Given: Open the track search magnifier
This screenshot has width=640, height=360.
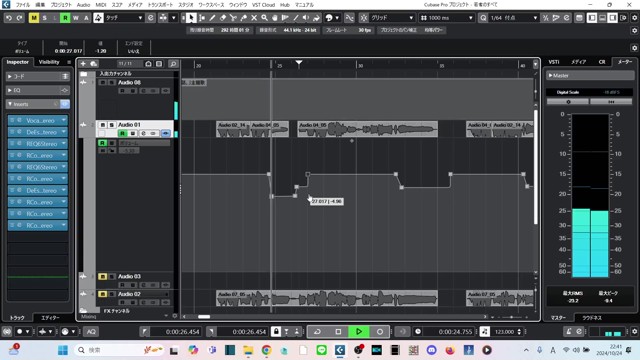Looking at the screenshot, I should pyautogui.click(x=173, y=64).
